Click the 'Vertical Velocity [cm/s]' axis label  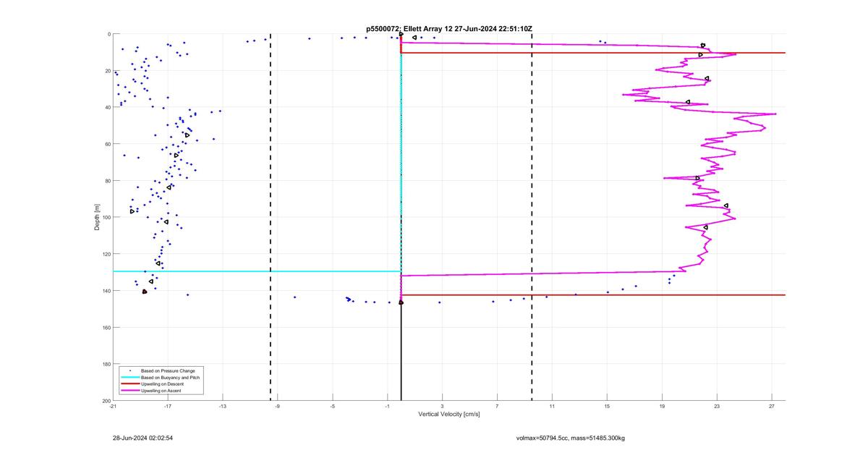point(448,415)
